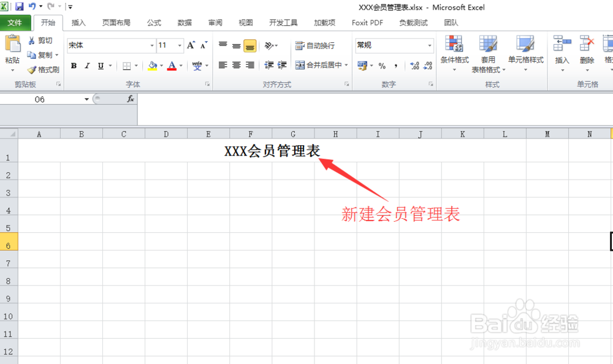Open the font name dropdown
Viewport: 613px width, 364px height.
pos(151,45)
